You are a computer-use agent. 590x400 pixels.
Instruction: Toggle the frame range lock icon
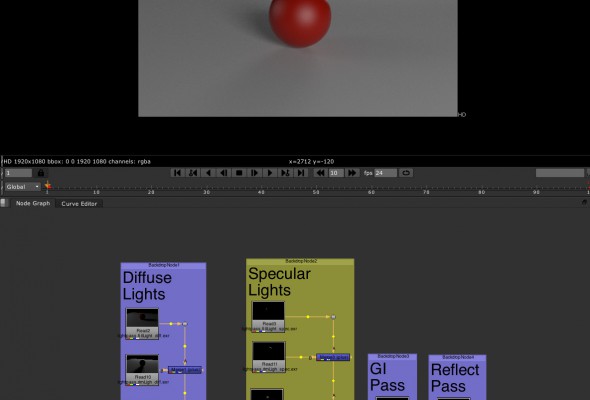41,173
